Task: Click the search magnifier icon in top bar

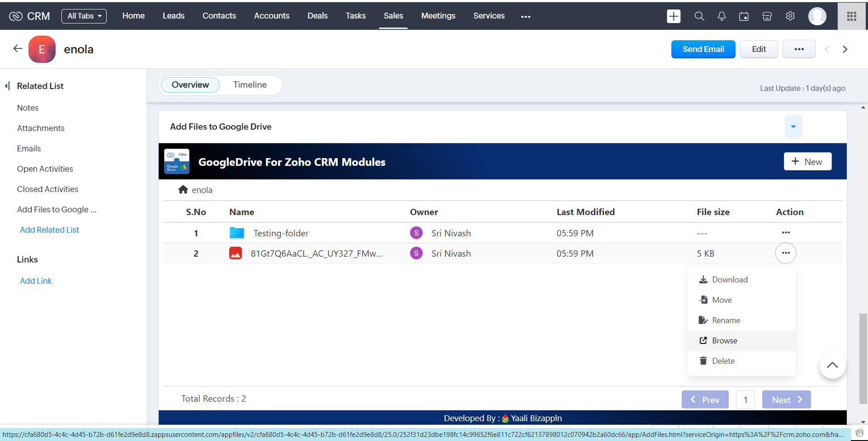Action: pyautogui.click(x=699, y=16)
